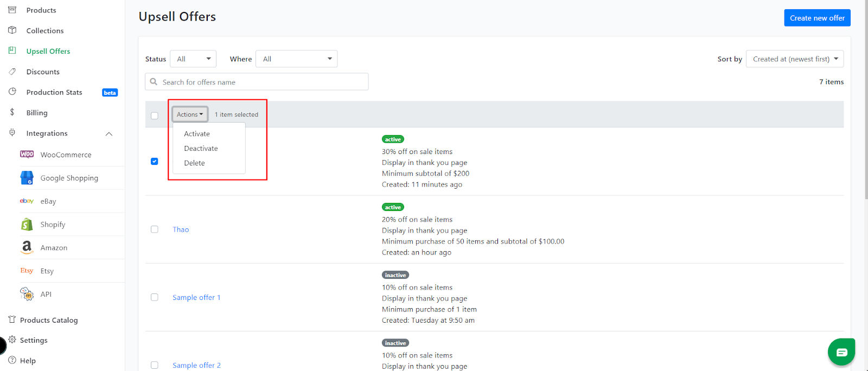Click the active badge on Thao offer
The height and width of the screenshot is (371, 868).
[x=393, y=207]
